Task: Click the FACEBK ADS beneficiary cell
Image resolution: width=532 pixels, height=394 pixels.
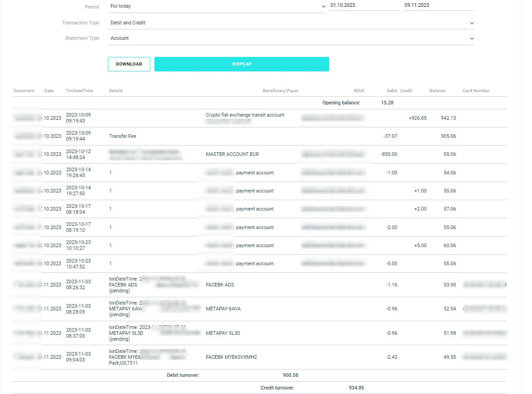Action: click(x=220, y=285)
